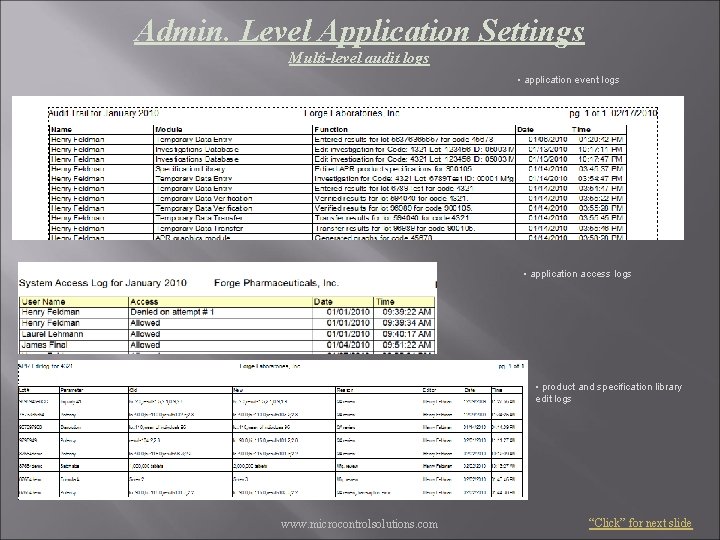Image resolution: width=720 pixels, height=540 pixels.
Task: Click Forge Laboratories, Inc. in audit trail header
Action: tap(352, 113)
